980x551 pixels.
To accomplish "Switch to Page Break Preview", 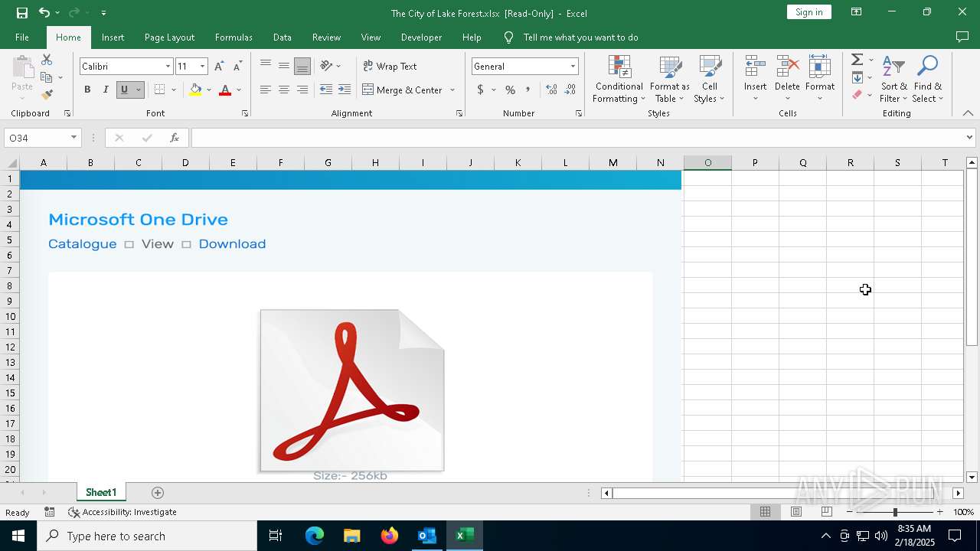I will tap(827, 512).
